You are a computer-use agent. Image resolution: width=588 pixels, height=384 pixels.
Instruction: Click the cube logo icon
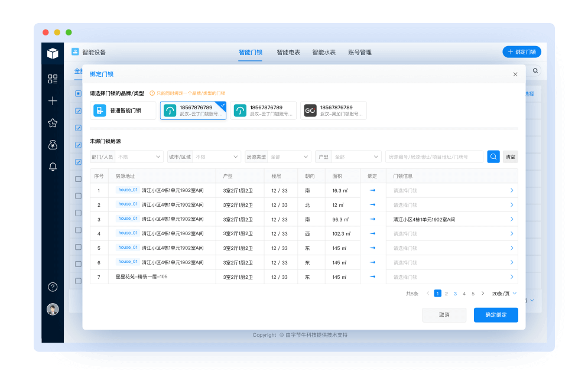(x=53, y=53)
